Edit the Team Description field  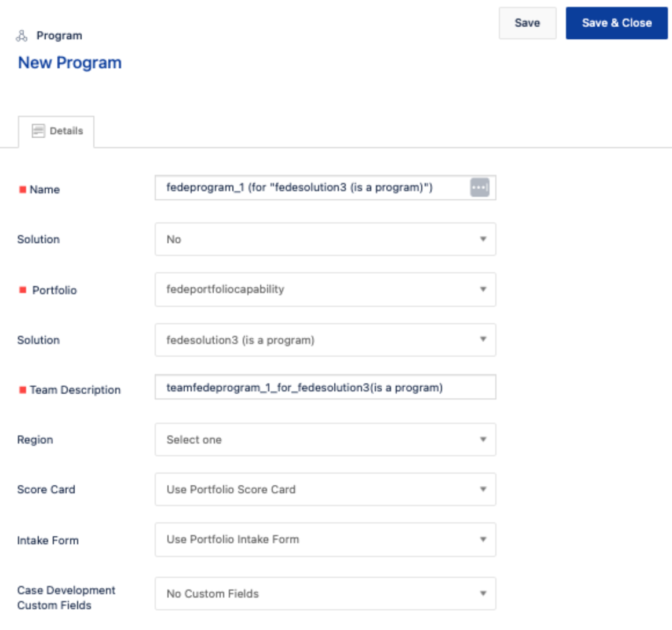pos(326,387)
